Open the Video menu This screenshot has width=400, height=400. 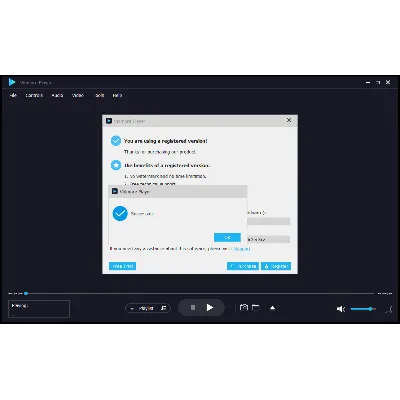pyautogui.click(x=78, y=95)
